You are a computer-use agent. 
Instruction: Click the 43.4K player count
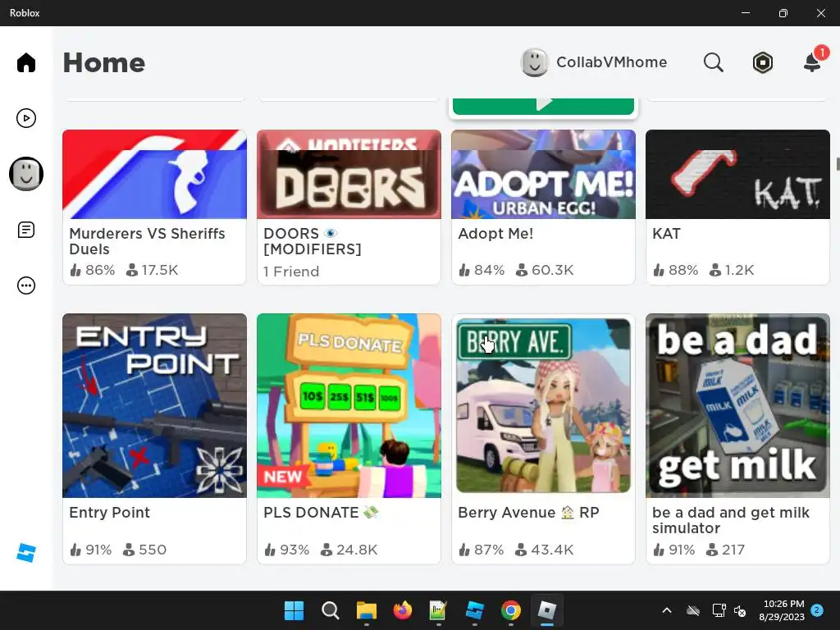tap(544, 550)
